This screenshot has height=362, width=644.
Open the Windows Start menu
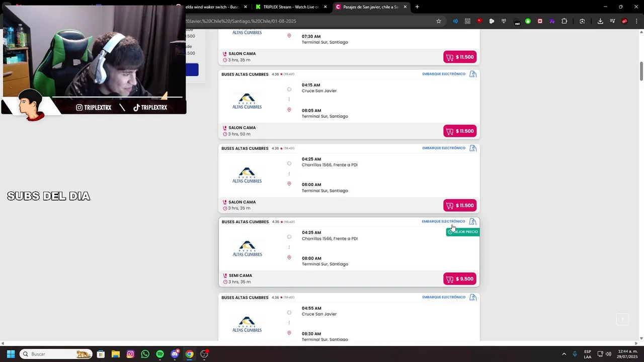coord(11,354)
